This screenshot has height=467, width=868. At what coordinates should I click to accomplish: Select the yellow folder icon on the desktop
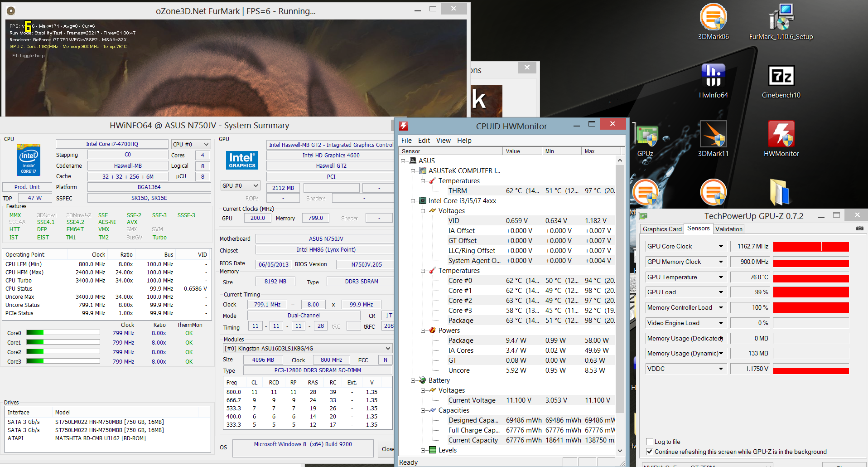coord(780,192)
